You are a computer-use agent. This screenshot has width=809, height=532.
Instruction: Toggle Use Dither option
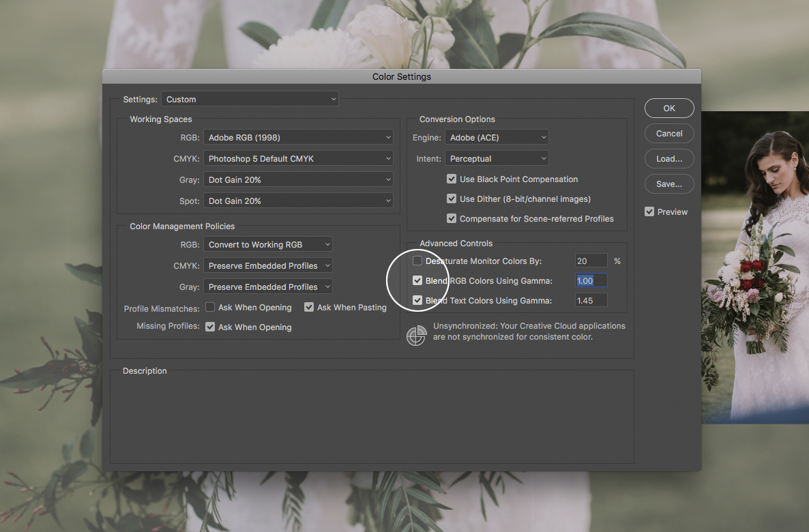[x=452, y=198]
